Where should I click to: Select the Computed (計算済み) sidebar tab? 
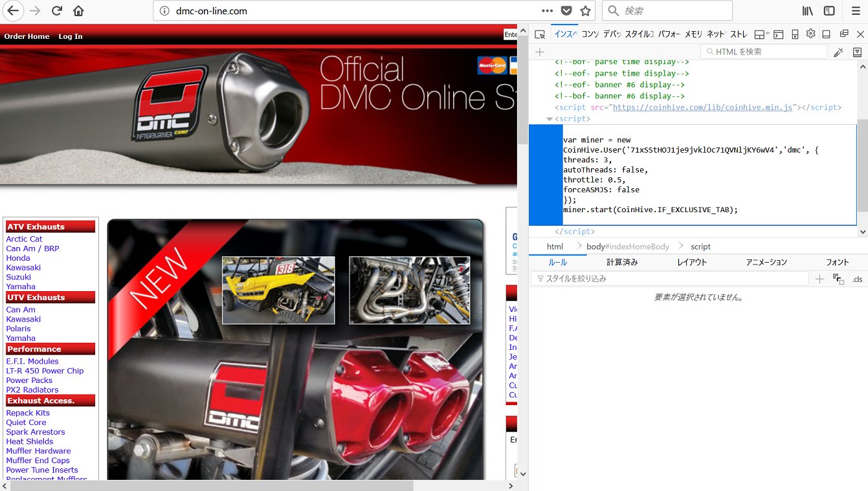point(622,262)
